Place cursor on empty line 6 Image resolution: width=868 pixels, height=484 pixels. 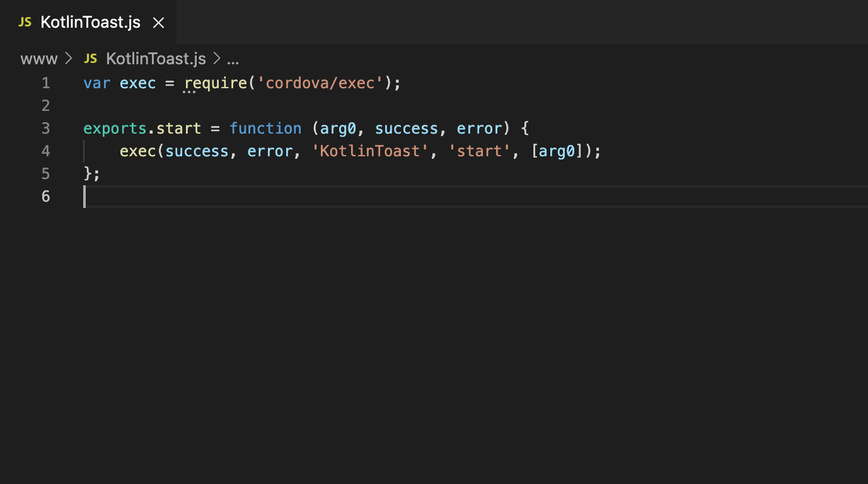[475, 197]
